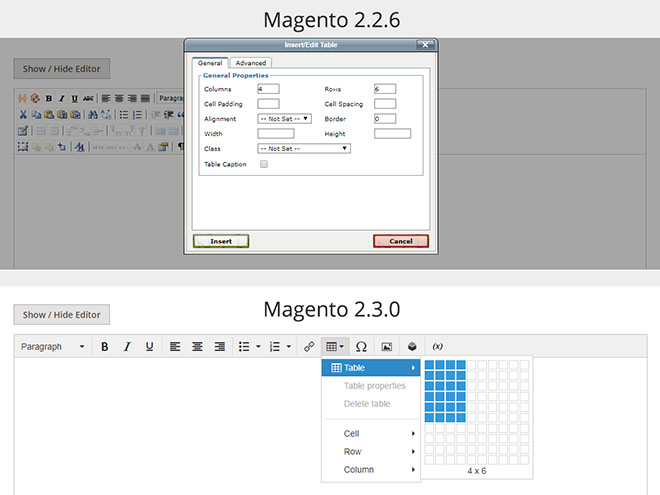Click Insert Variable (x) icon
Viewport: 660px width, 495px height.
click(x=437, y=346)
